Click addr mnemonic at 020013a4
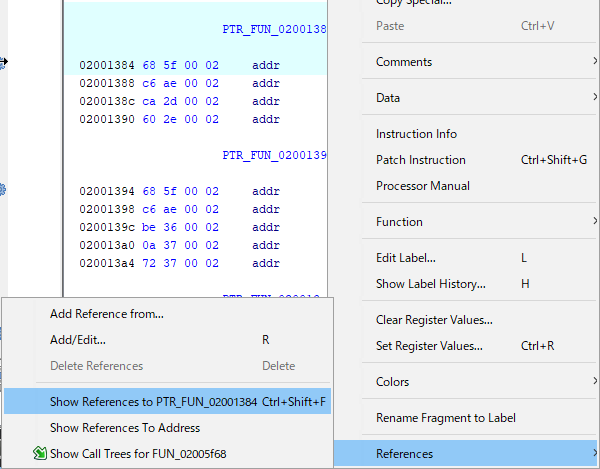 pos(266,263)
